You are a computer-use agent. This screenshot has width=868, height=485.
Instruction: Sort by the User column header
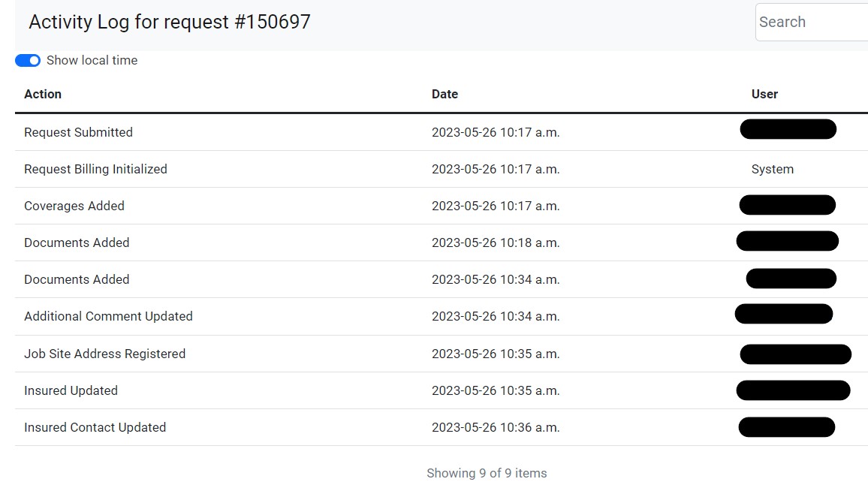click(x=764, y=94)
